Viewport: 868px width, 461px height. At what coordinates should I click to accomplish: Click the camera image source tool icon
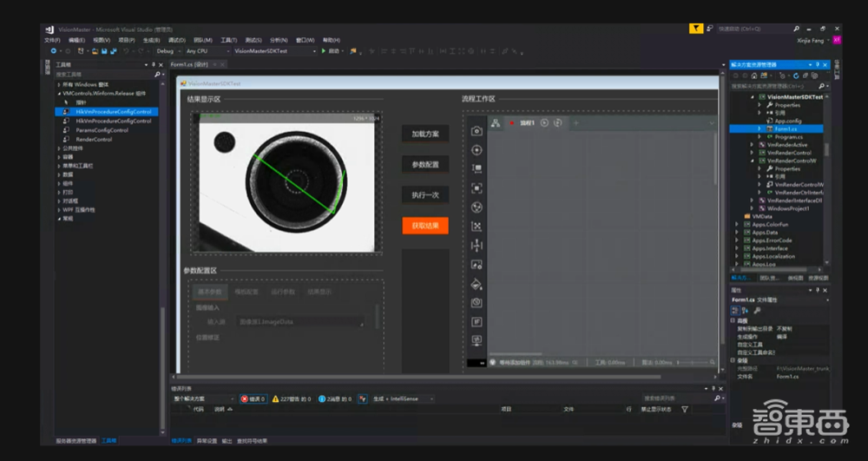pyautogui.click(x=477, y=131)
